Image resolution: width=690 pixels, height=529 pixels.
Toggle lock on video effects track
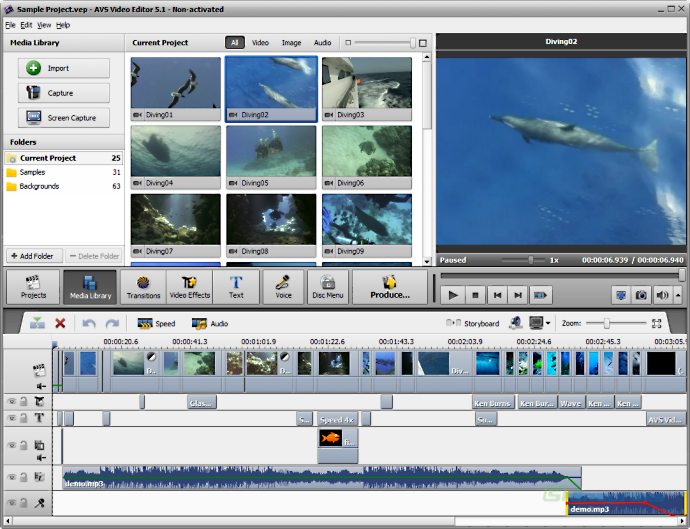[24, 401]
